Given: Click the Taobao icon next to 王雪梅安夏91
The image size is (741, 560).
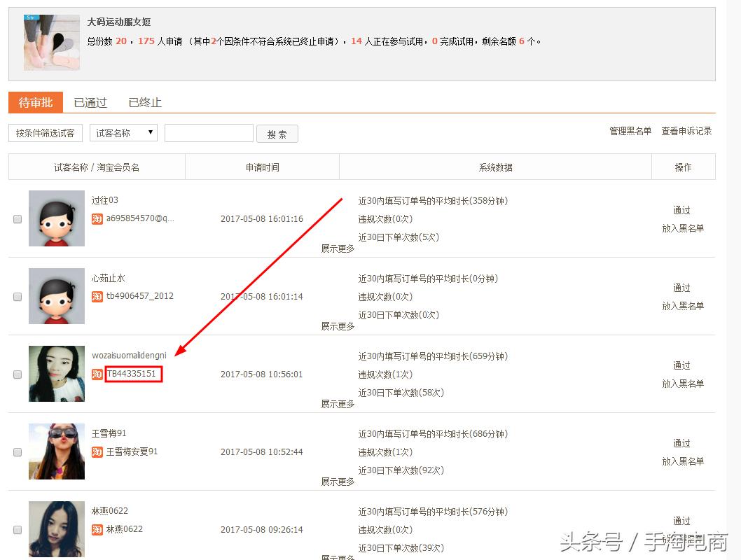Looking at the screenshot, I should pos(97,451).
